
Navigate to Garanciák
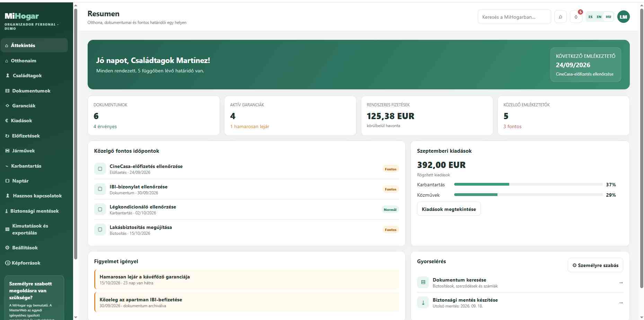pos(34,106)
